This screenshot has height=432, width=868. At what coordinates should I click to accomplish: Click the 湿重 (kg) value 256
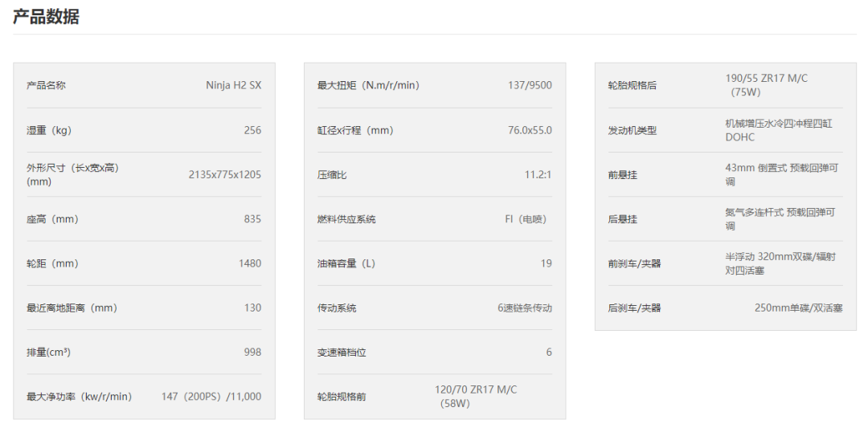tap(252, 130)
